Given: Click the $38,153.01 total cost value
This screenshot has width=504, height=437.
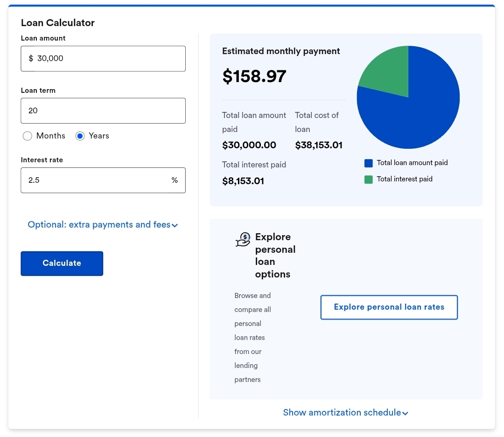Looking at the screenshot, I should (319, 145).
